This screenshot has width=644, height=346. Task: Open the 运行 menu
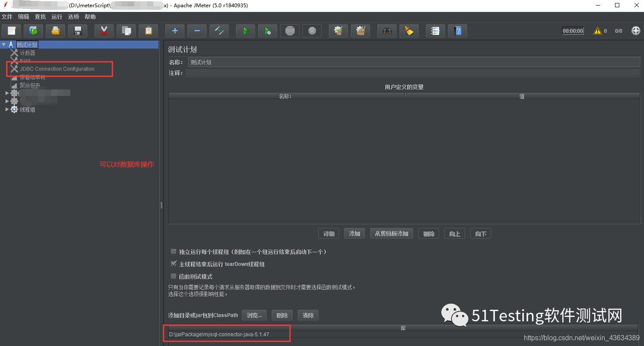(57, 17)
